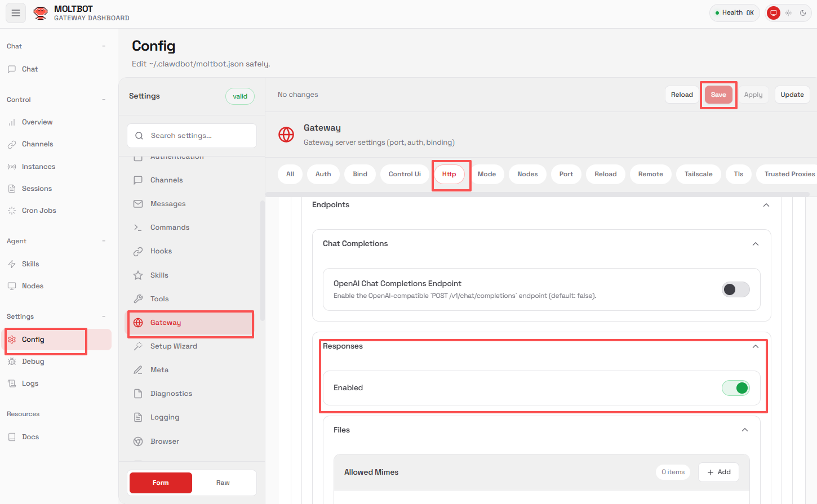Collapse the Chat Completions section
The image size is (817, 504).
pyautogui.click(x=756, y=244)
